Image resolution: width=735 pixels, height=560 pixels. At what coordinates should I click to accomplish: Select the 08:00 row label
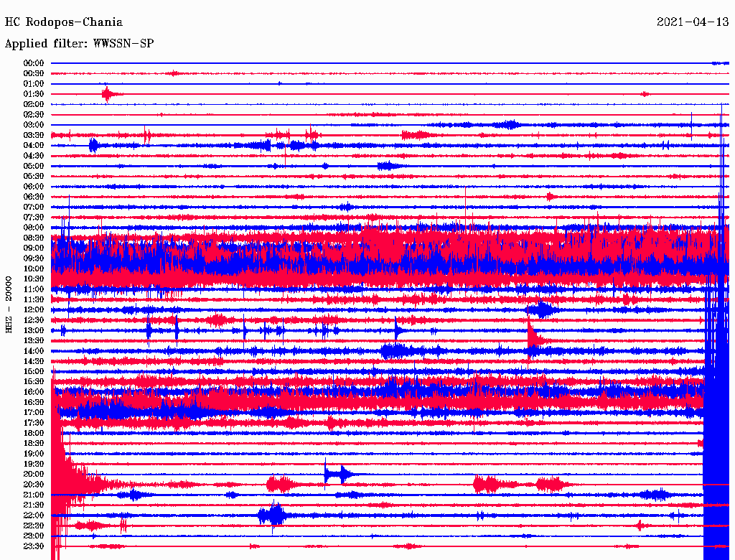pos(34,228)
